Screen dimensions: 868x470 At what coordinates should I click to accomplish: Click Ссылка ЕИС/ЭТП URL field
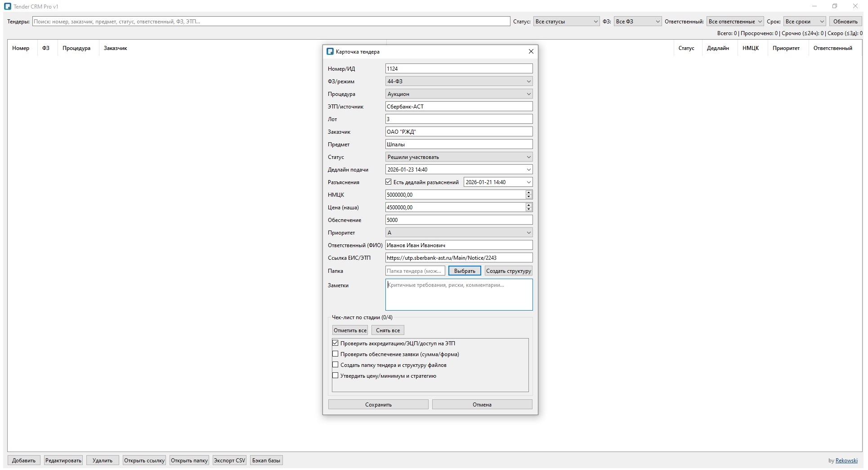(459, 258)
